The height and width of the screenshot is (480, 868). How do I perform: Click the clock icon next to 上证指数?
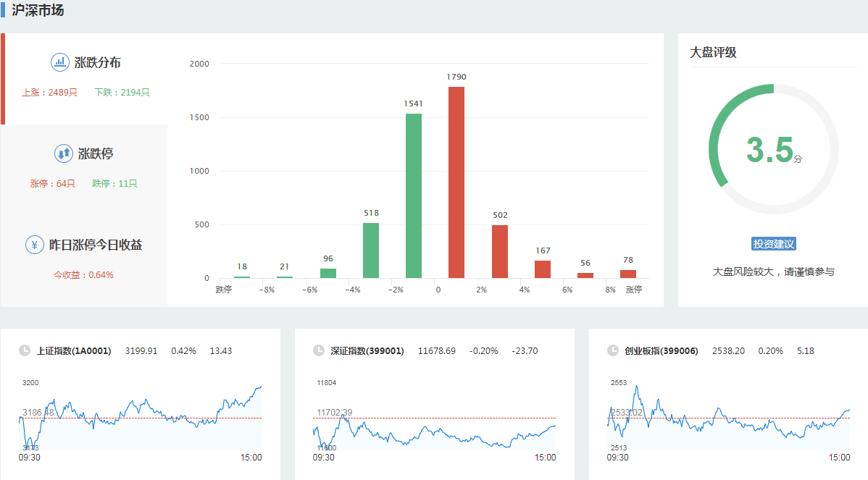[x=25, y=351]
